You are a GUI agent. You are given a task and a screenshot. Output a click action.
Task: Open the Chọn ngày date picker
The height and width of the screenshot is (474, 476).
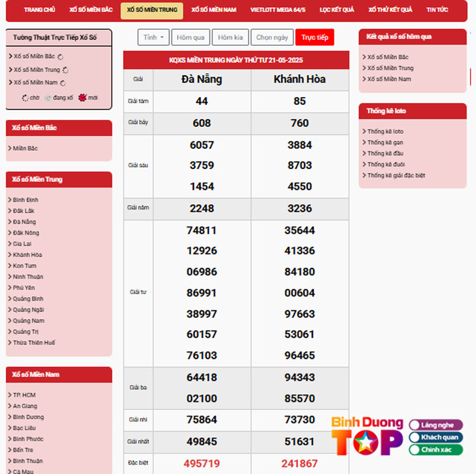point(272,38)
